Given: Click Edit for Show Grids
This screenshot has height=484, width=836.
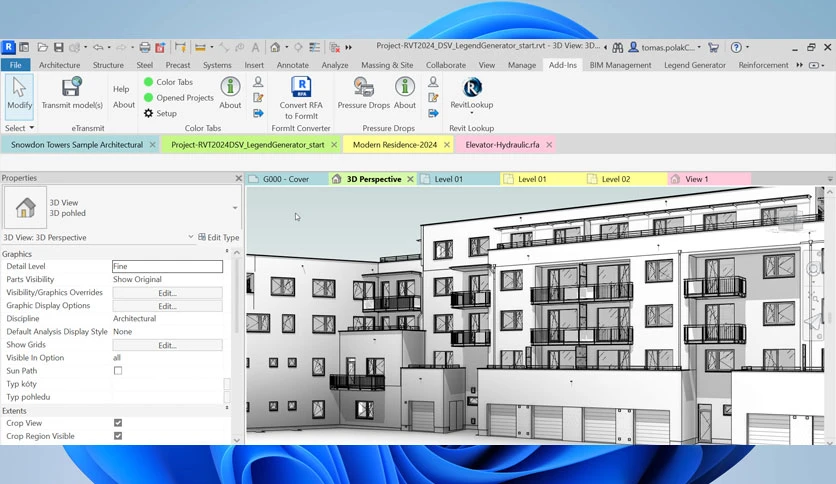Looking at the screenshot, I should pos(167,345).
